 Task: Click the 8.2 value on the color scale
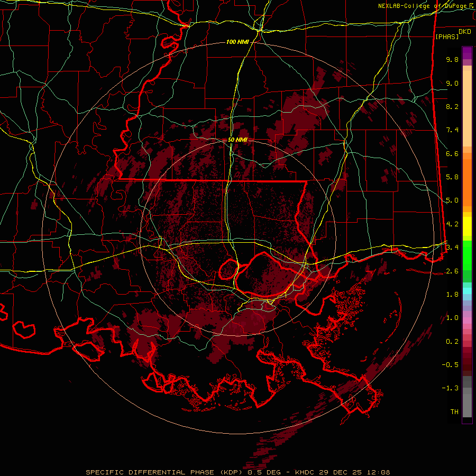click(452, 106)
